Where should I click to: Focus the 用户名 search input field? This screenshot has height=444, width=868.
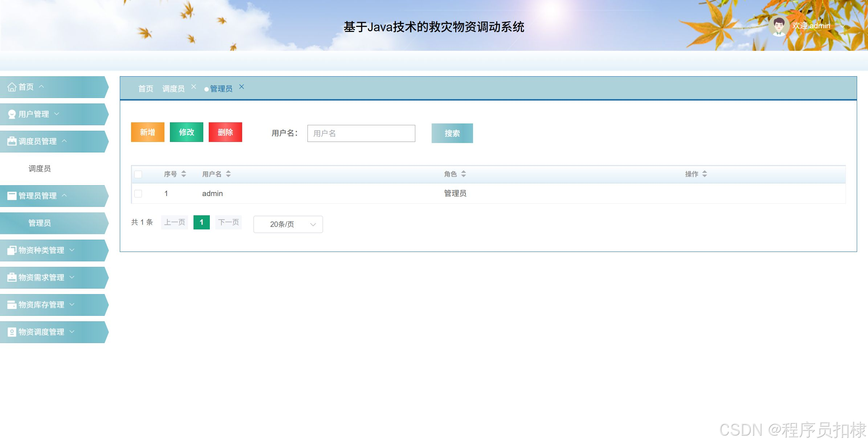(361, 133)
